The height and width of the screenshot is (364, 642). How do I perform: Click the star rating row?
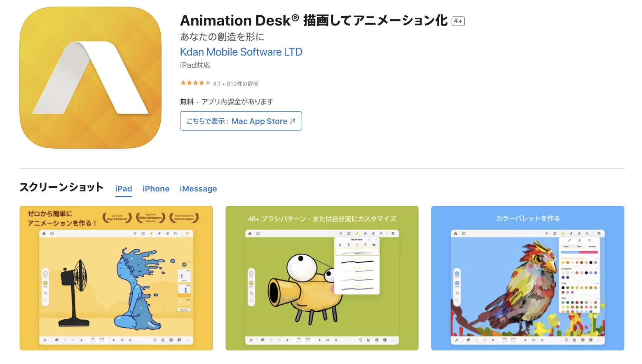pyautogui.click(x=219, y=83)
